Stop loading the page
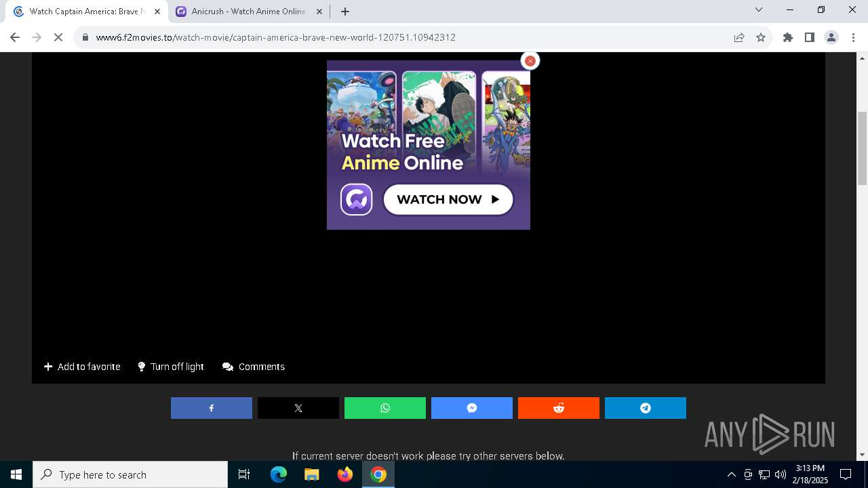868x488 pixels. [x=58, y=37]
